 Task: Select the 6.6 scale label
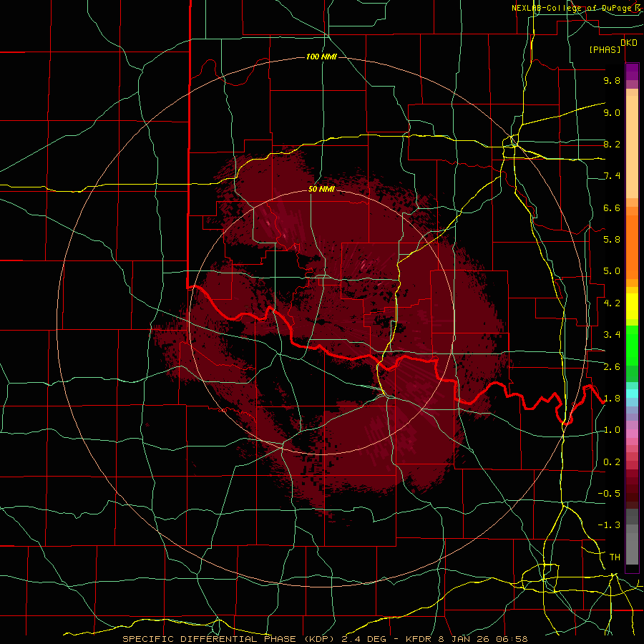[x=612, y=208]
